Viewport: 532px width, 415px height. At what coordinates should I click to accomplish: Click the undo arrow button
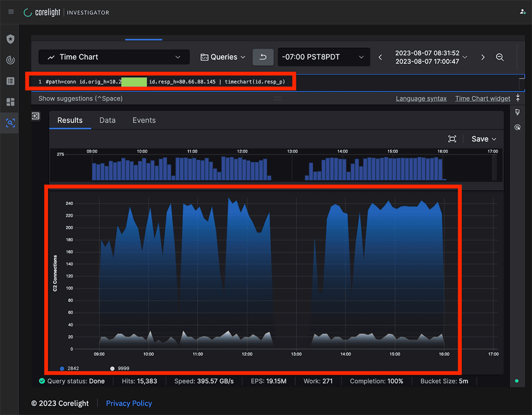[263, 57]
